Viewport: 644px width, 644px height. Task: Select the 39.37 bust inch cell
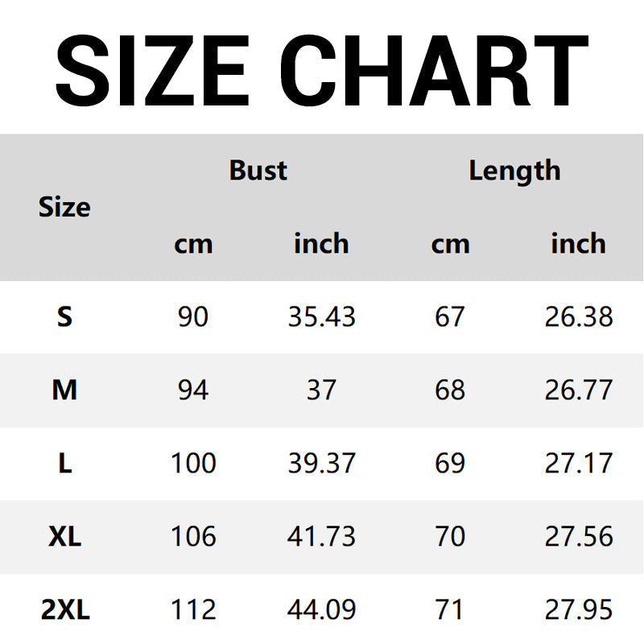pyautogui.click(x=321, y=464)
